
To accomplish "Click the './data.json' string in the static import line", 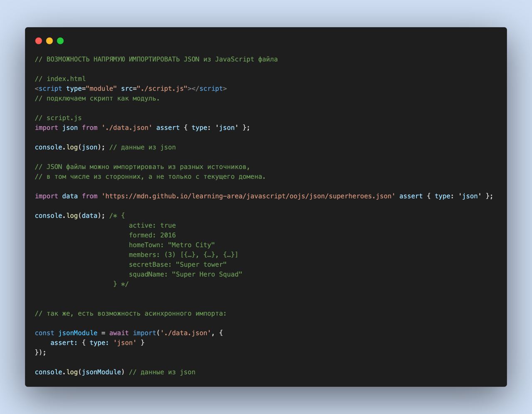I will coord(127,128).
